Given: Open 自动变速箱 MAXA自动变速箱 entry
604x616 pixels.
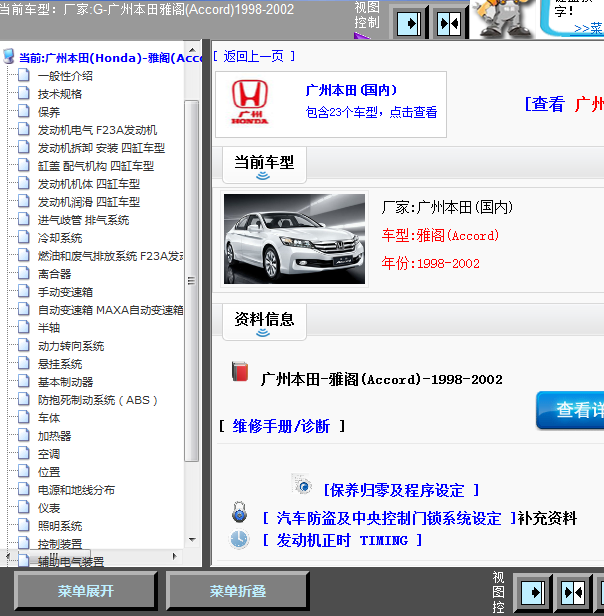Looking at the screenshot, I should click(110, 310).
